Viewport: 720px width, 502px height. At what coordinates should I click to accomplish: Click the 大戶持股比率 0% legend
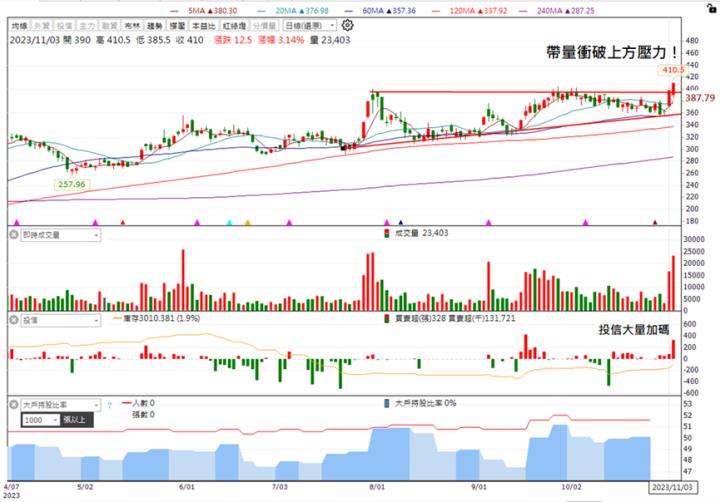coord(420,403)
